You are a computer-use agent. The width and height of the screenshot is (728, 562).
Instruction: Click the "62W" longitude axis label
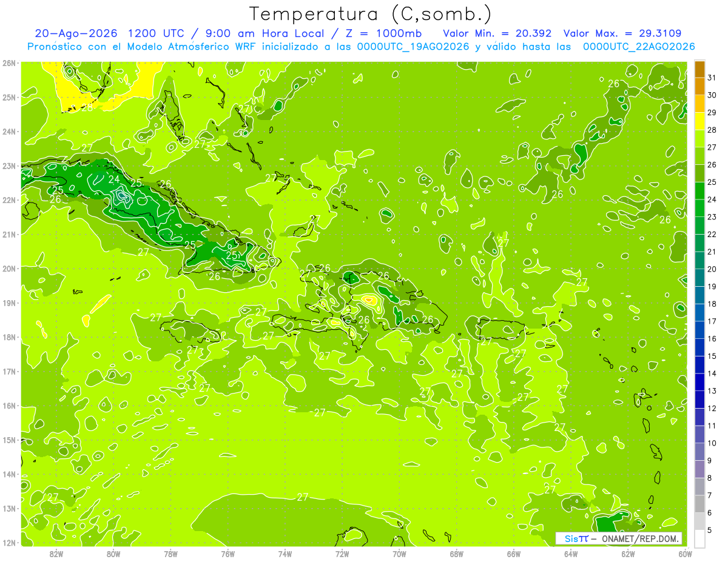tap(628, 554)
